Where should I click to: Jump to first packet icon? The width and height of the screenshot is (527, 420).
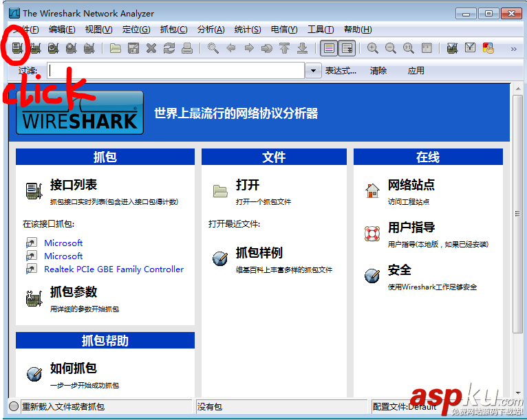(x=284, y=48)
